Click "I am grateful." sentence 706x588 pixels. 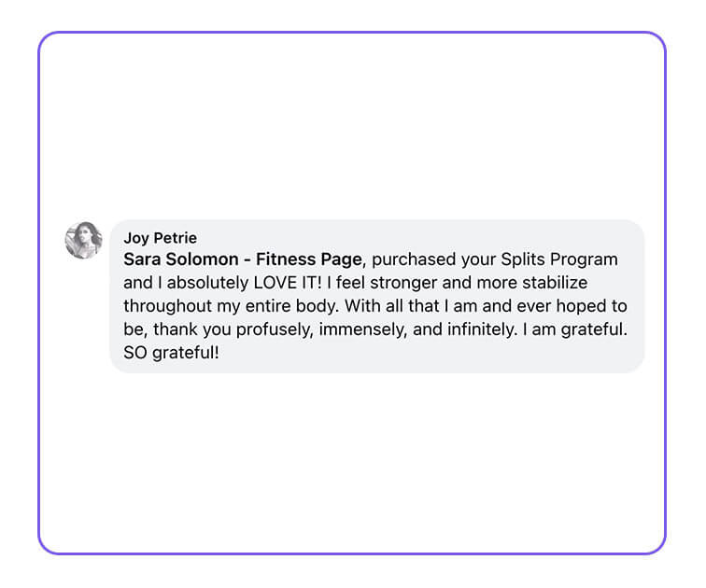(x=575, y=329)
